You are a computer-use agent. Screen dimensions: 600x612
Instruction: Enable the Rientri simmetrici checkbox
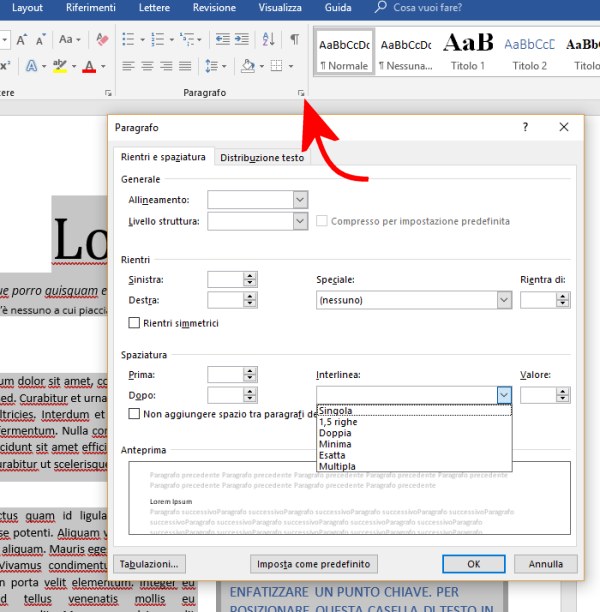[x=135, y=323]
